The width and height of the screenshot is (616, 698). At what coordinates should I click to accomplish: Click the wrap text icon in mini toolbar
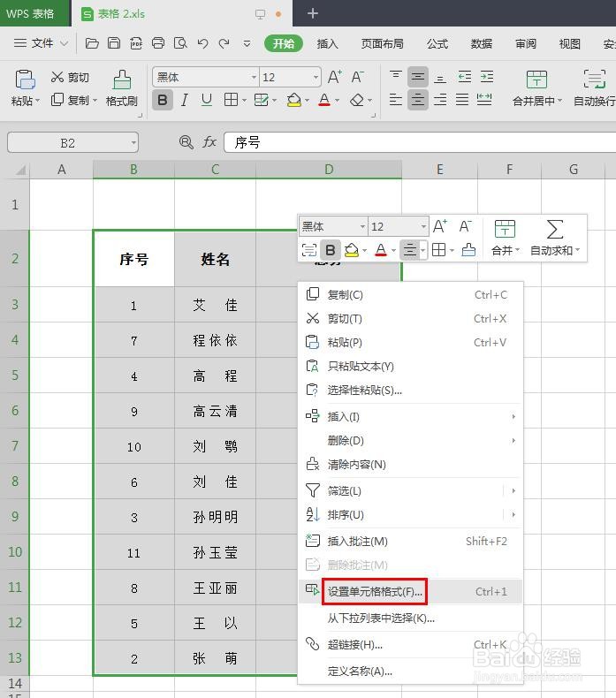[309, 250]
